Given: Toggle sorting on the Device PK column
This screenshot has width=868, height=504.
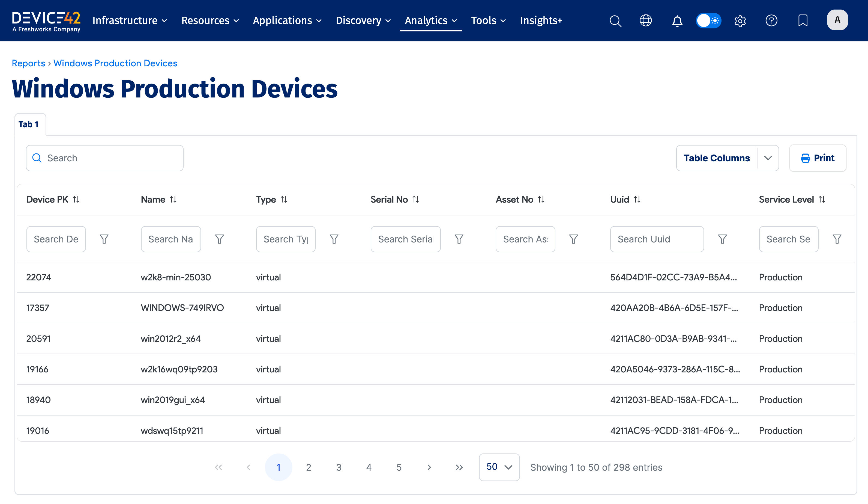Looking at the screenshot, I should tap(76, 199).
